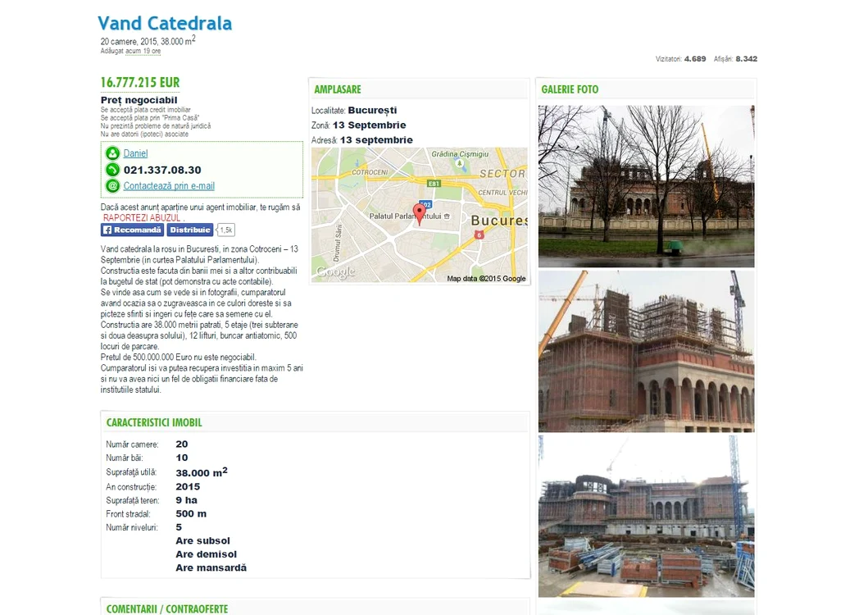Click the Zonă value 13 Septembrie
This screenshot has height=615, width=868.
369,125
